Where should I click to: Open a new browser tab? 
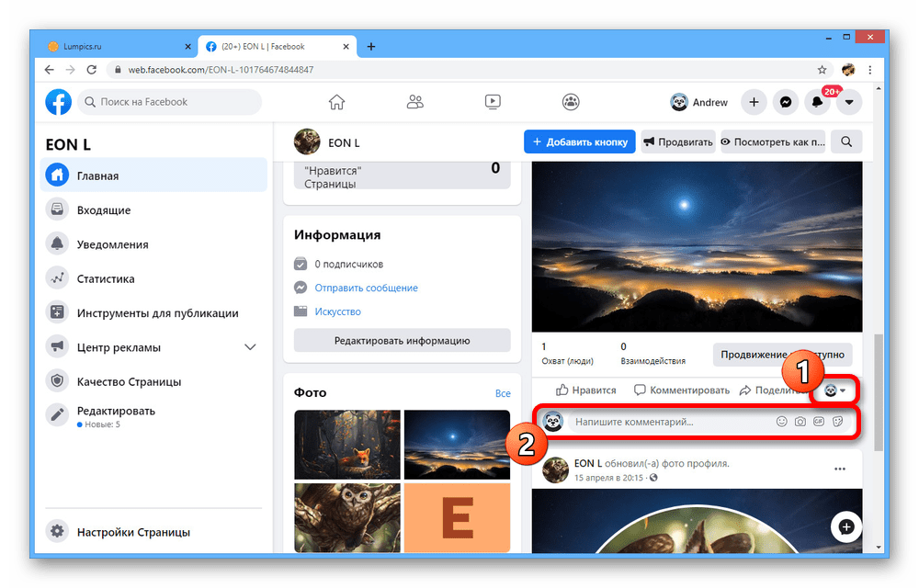370,46
